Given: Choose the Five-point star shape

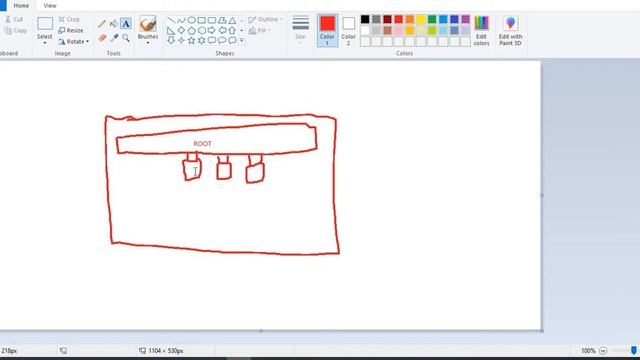Looking at the screenshot, I should pyautogui.click(x=191, y=40).
